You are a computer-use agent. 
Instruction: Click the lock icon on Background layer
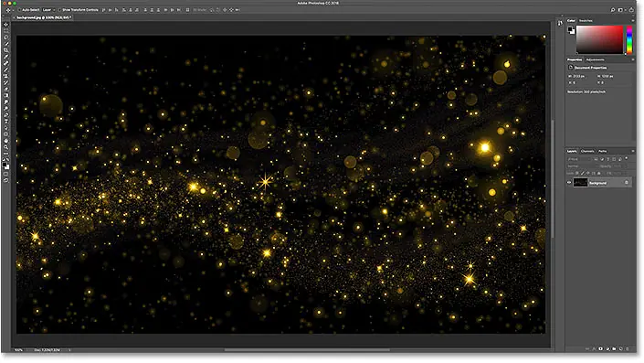coord(627,183)
